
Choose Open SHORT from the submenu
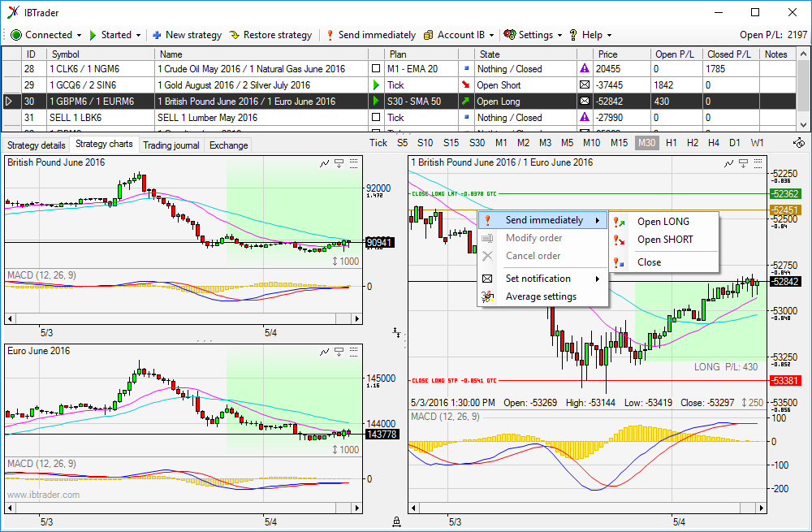[x=663, y=240]
